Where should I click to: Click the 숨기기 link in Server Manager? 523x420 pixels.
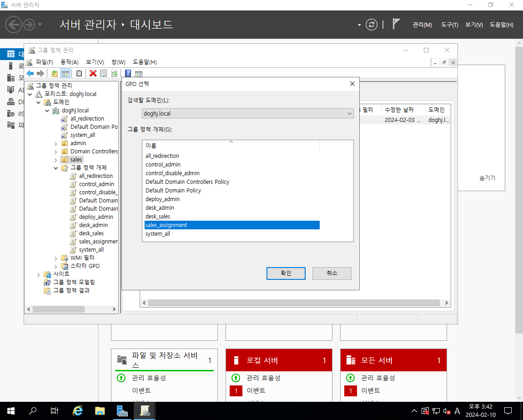[x=488, y=178]
